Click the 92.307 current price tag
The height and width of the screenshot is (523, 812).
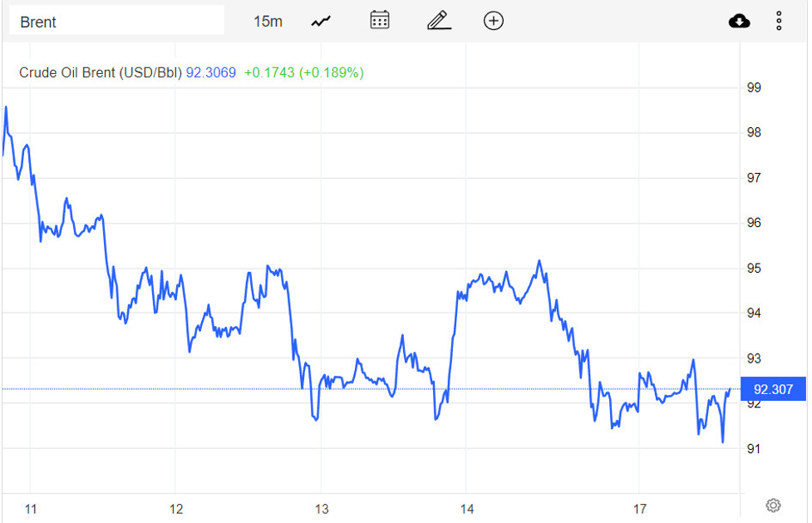pyautogui.click(x=773, y=389)
